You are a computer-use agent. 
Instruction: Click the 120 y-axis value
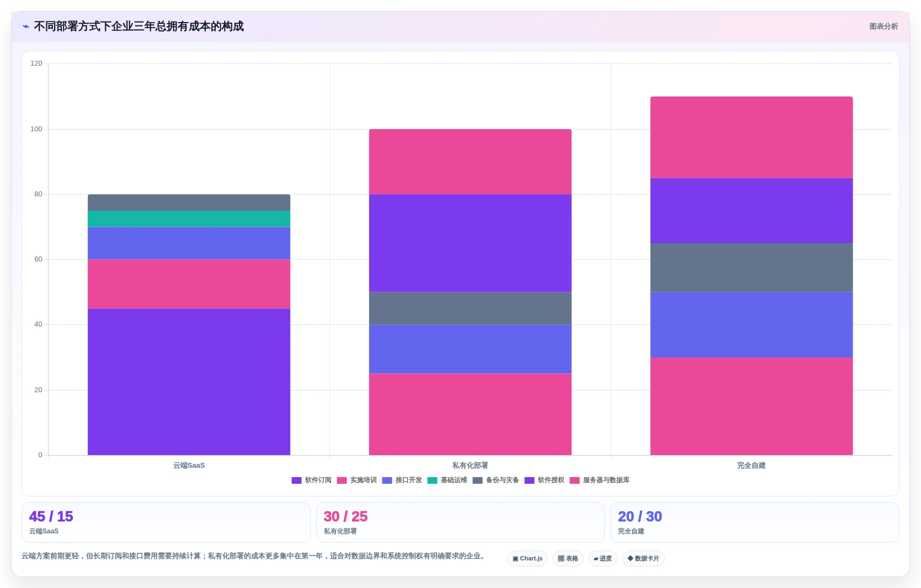click(36, 63)
